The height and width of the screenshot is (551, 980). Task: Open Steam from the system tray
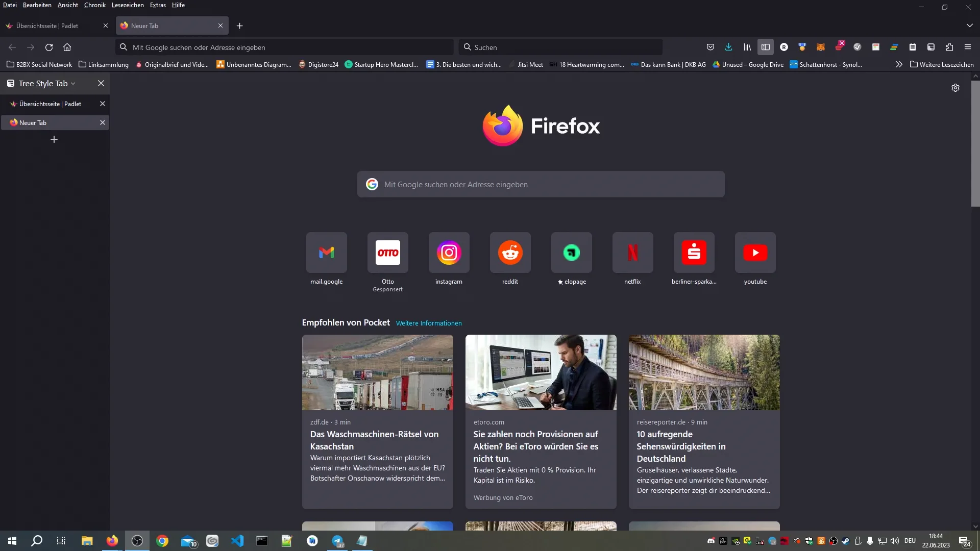pos(845,541)
